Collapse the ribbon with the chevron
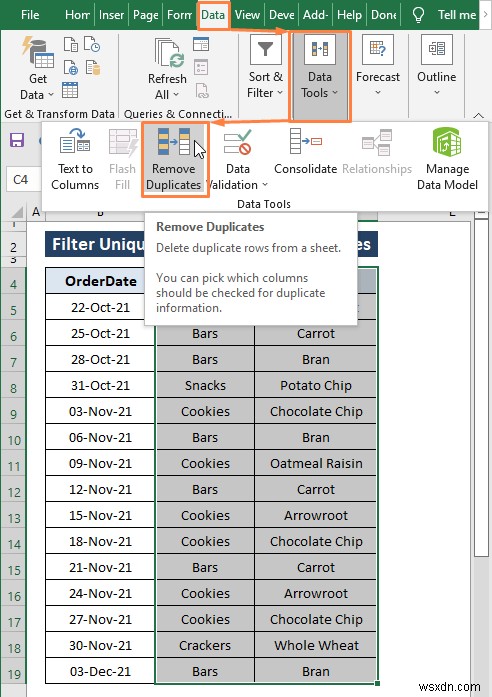This screenshot has width=492, height=697. point(479,115)
